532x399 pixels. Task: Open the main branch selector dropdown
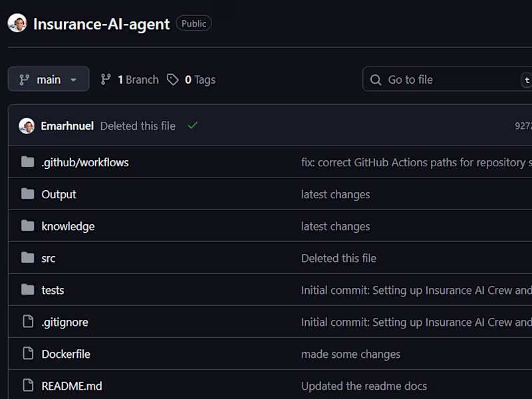tap(48, 79)
